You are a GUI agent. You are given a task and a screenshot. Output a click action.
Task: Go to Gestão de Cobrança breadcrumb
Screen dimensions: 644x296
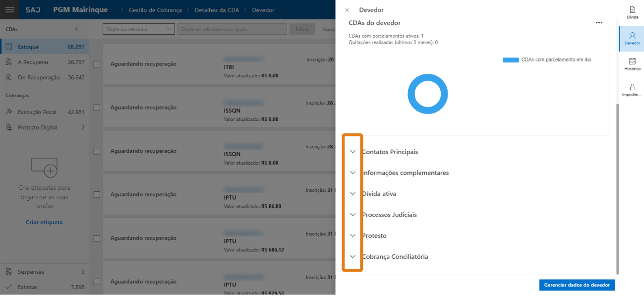[x=155, y=10]
